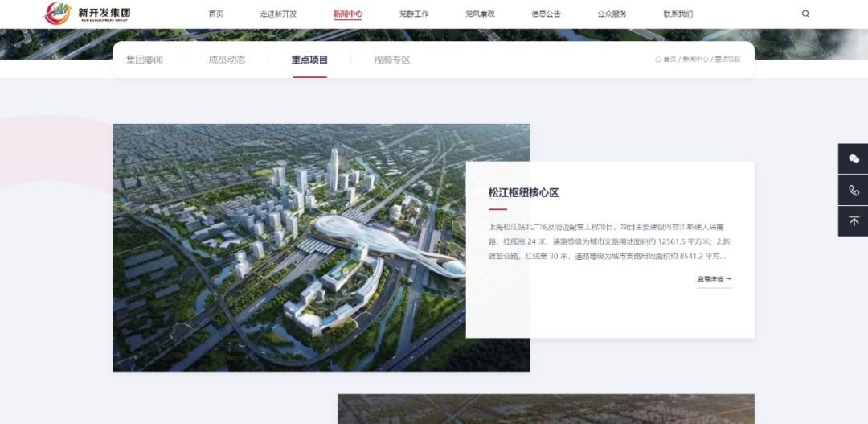Go to the 党风廉政 section
The height and width of the screenshot is (424, 868).
[x=480, y=14]
